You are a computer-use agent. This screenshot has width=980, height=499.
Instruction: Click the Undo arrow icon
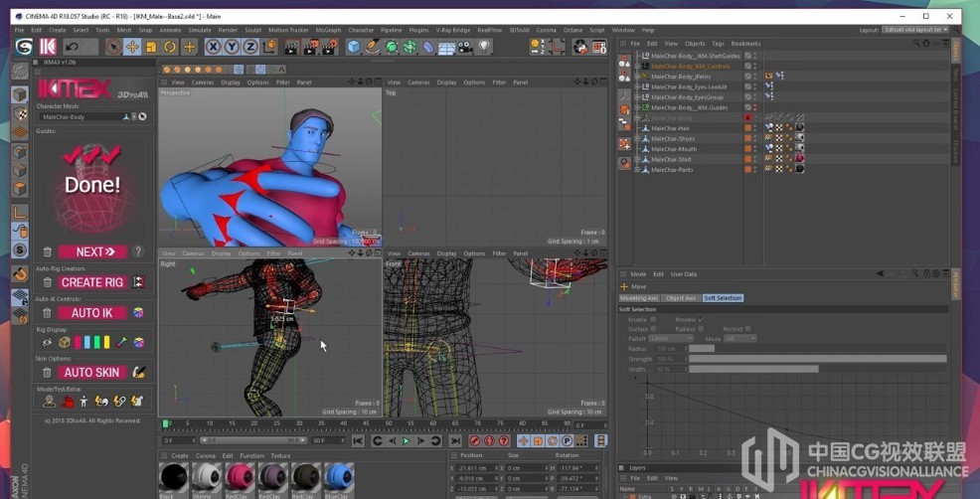click(x=72, y=47)
